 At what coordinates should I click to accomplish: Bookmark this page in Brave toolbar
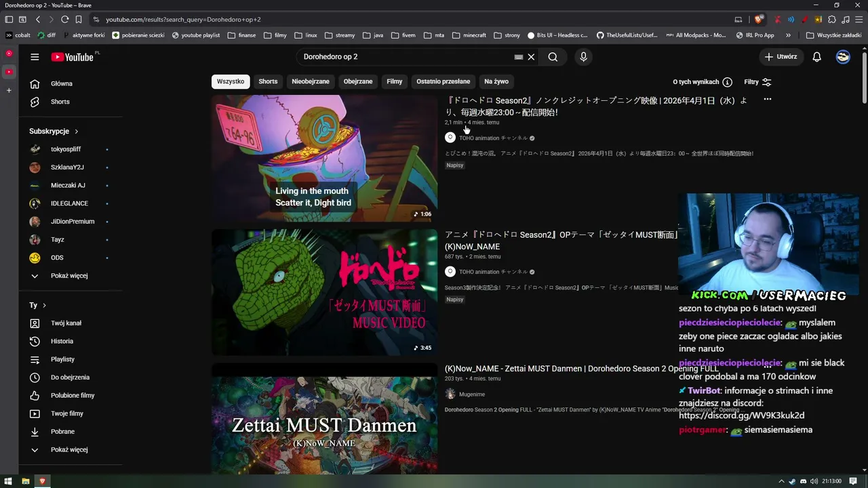pyautogui.click(x=79, y=20)
